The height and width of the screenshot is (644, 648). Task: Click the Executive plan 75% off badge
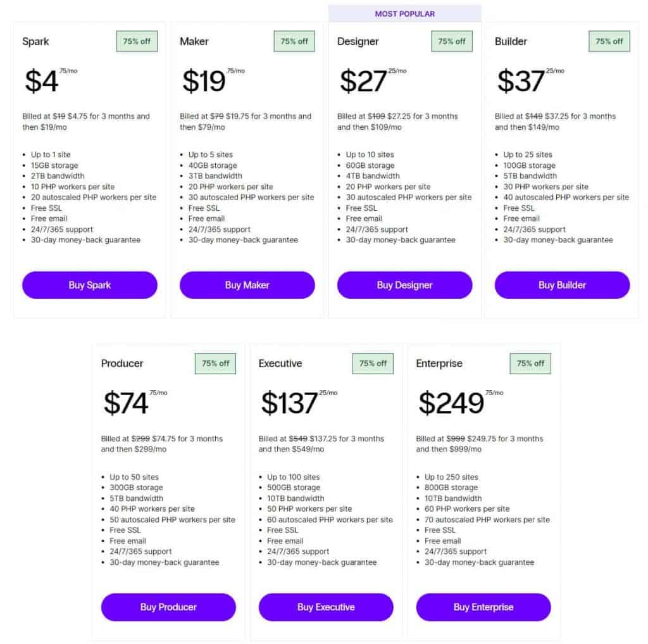(373, 363)
